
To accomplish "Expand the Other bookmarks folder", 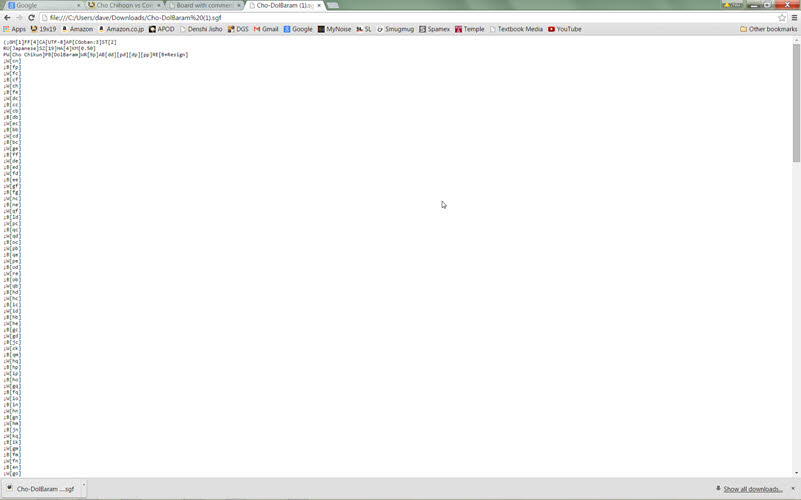I will point(768,29).
